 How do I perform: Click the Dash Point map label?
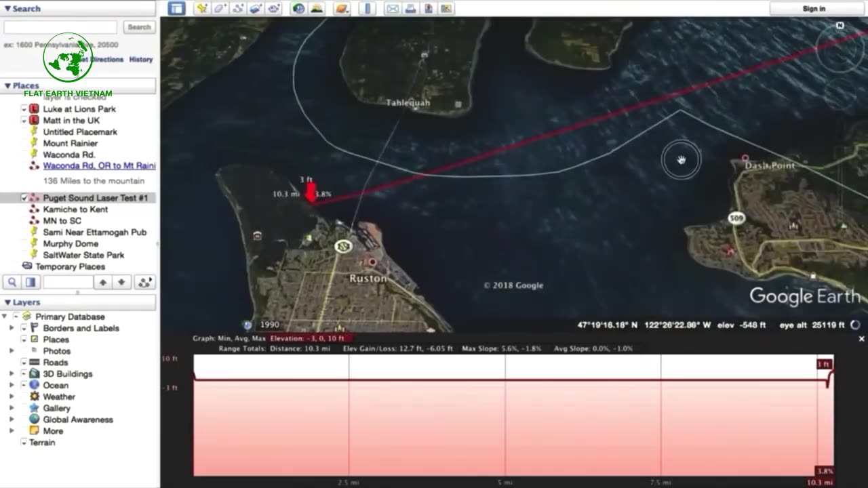[770, 165]
